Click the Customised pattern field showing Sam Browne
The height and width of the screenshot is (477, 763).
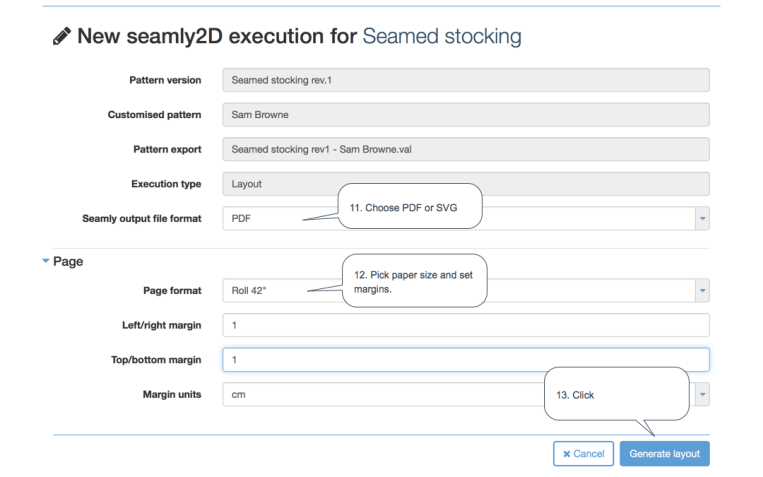[465, 115]
